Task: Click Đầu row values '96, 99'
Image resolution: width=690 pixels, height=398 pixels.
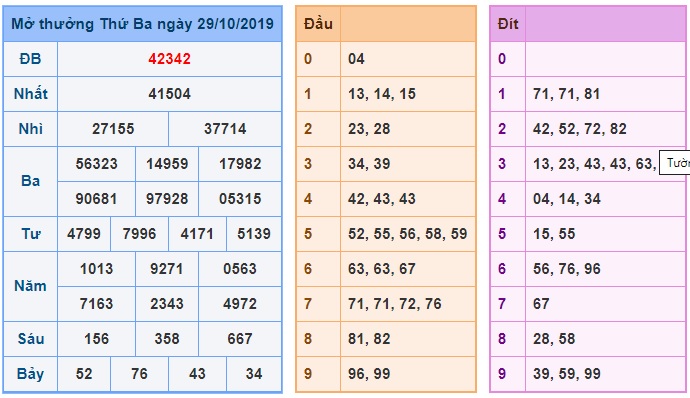Action: 369,374
